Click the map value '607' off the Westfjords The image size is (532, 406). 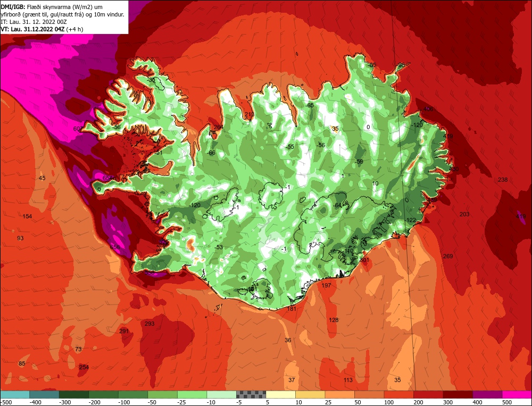tap(78, 129)
